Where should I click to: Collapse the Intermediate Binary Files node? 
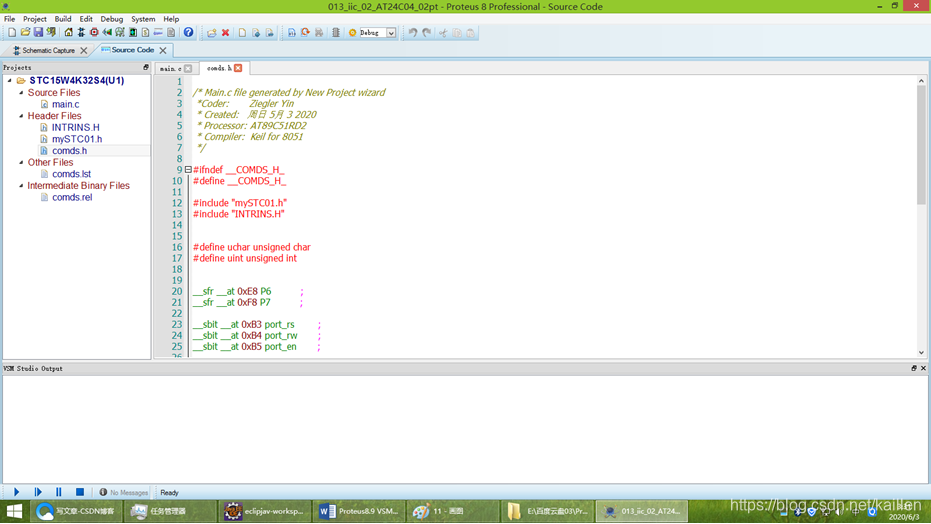point(21,185)
